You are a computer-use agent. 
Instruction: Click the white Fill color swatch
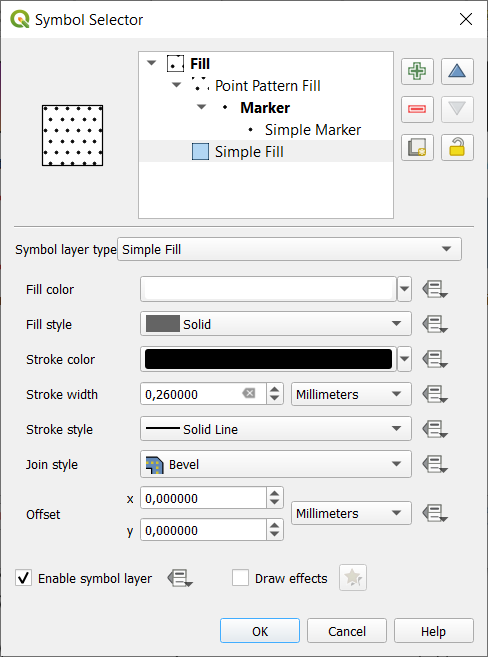pos(268,289)
